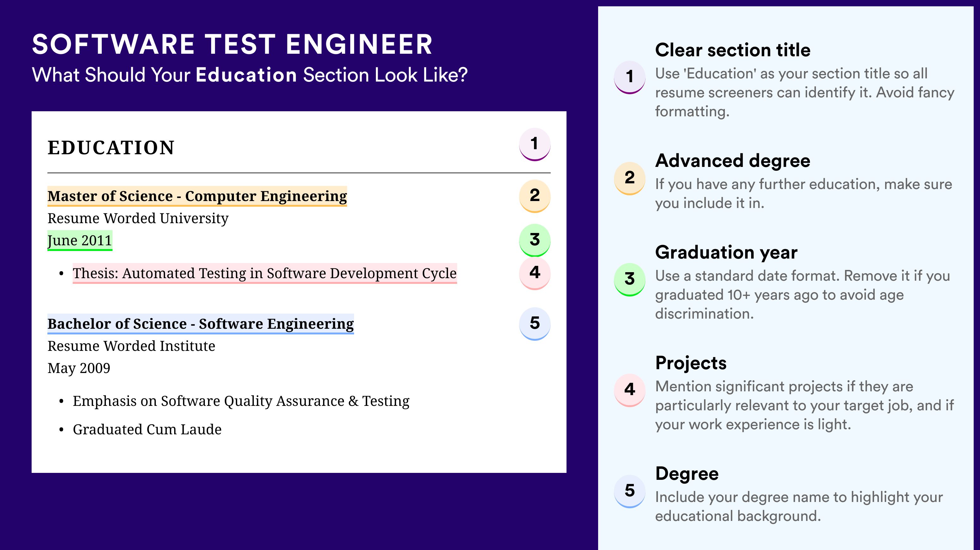Click the number 3 badge next to Graduation year
Image resolution: width=980 pixels, height=550 pixels.
(x=630, y=279)
